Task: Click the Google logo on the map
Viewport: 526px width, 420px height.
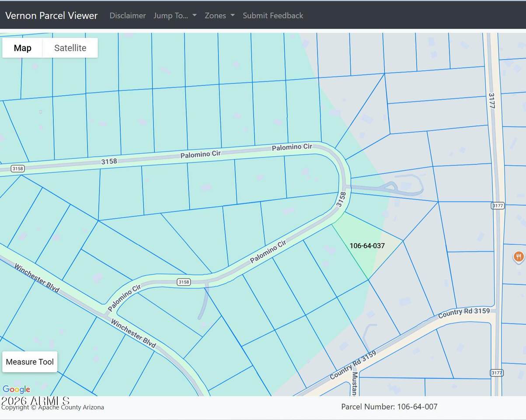Action: coord(16,389)
